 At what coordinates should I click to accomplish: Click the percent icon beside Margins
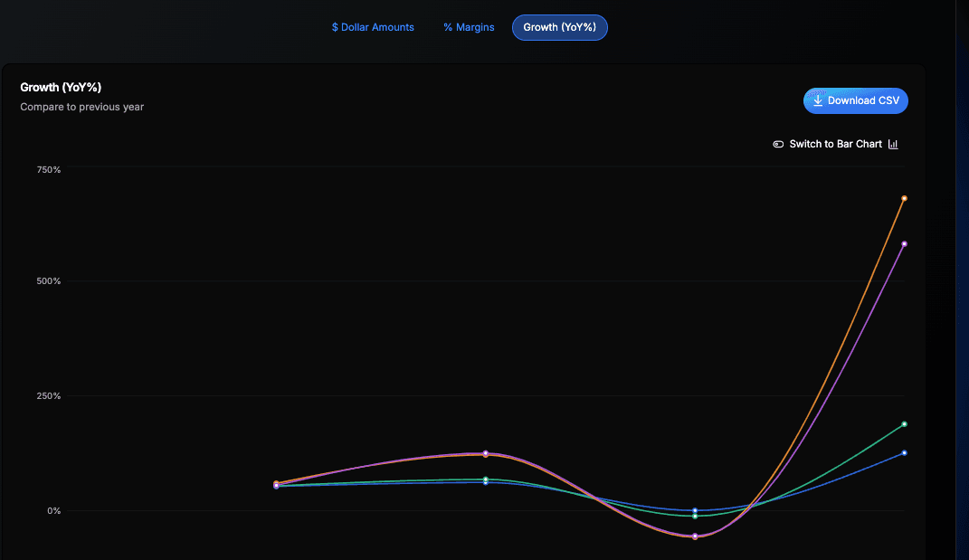[447, 27]
